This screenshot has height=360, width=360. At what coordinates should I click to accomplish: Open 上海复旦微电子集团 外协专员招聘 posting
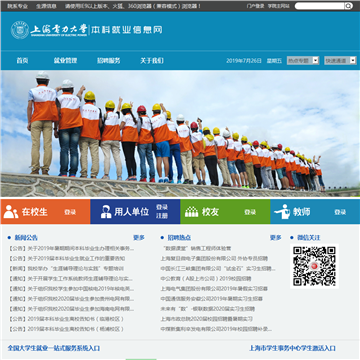click(x=214, y=258)
